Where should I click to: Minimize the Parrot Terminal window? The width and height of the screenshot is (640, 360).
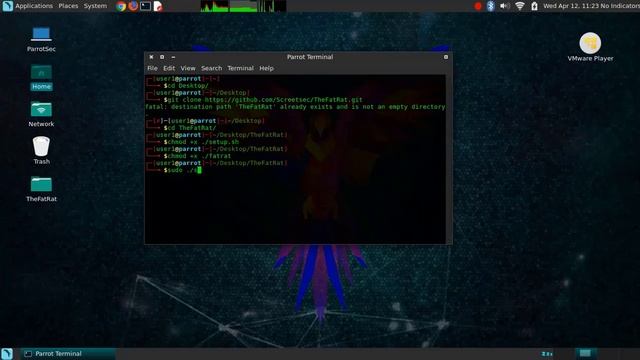[173, 57]
